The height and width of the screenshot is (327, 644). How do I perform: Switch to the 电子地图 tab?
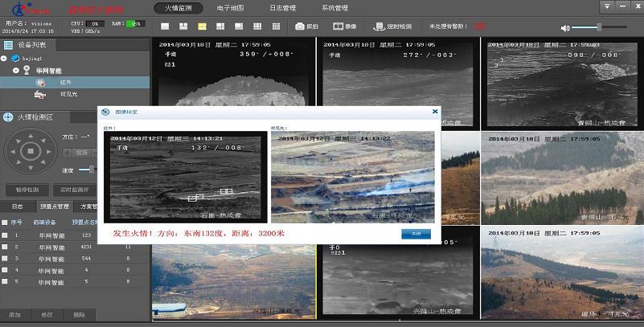tap(233, 7)
